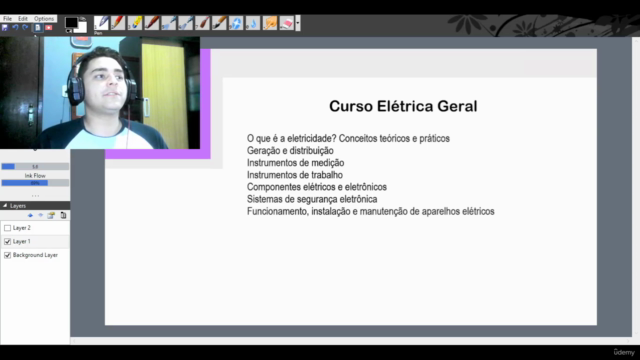Select the Eraser tool
This screenshot has width=640, height=360.
[x=287, y=23]
